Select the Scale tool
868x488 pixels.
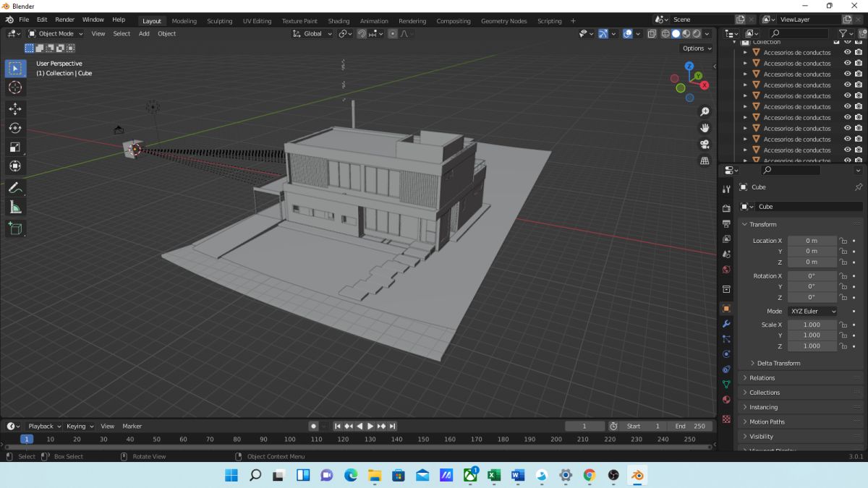pos(15,147)
